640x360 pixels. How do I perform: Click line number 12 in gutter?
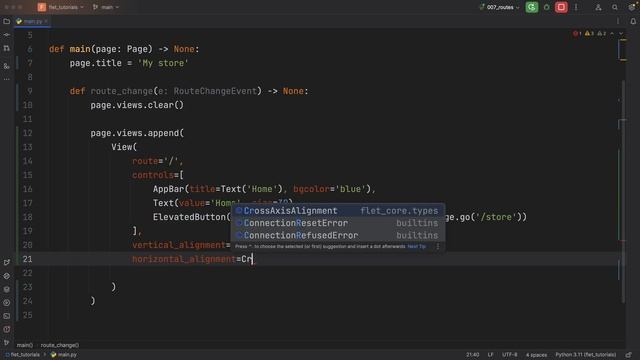[x=27, y=133]
